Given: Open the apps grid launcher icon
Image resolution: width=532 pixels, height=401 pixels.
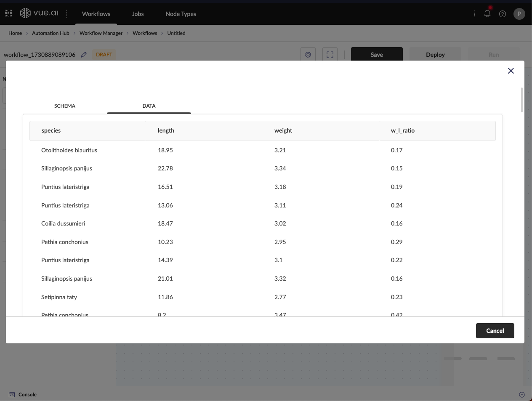Looking at the screenshot, I should (8, 13).
